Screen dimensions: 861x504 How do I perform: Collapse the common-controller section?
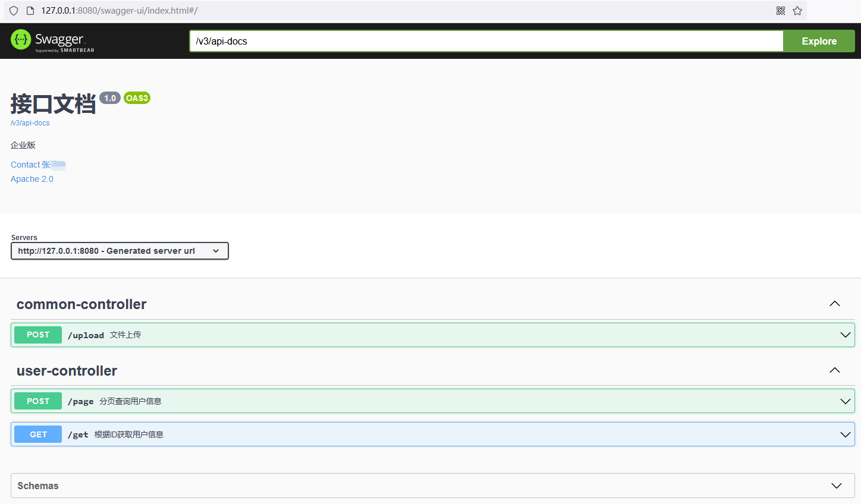pos(834,303)
